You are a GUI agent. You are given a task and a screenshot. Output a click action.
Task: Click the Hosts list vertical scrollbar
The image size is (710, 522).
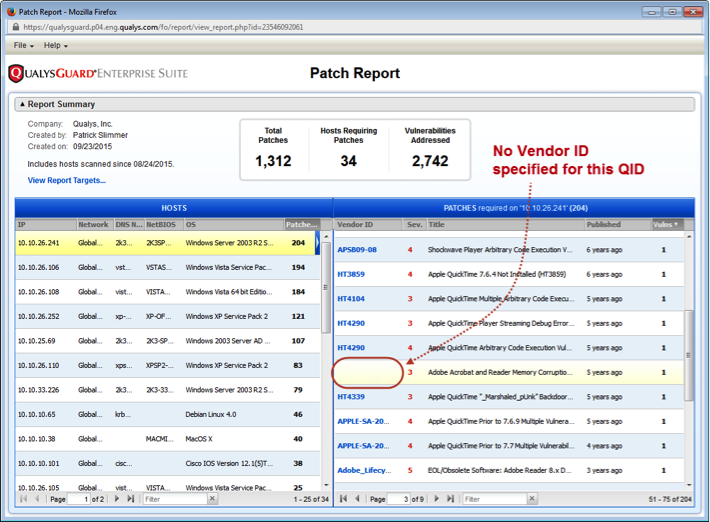pos(326,287)
